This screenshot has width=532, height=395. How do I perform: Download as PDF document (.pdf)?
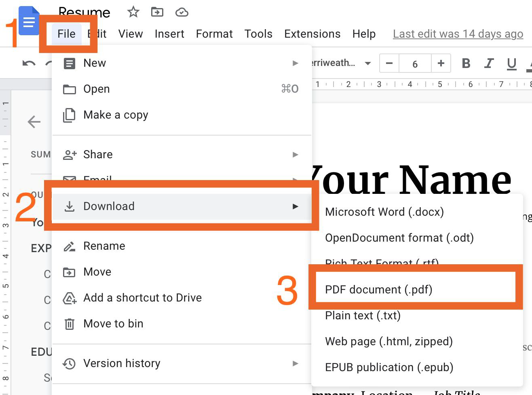(x=417, y=290)
